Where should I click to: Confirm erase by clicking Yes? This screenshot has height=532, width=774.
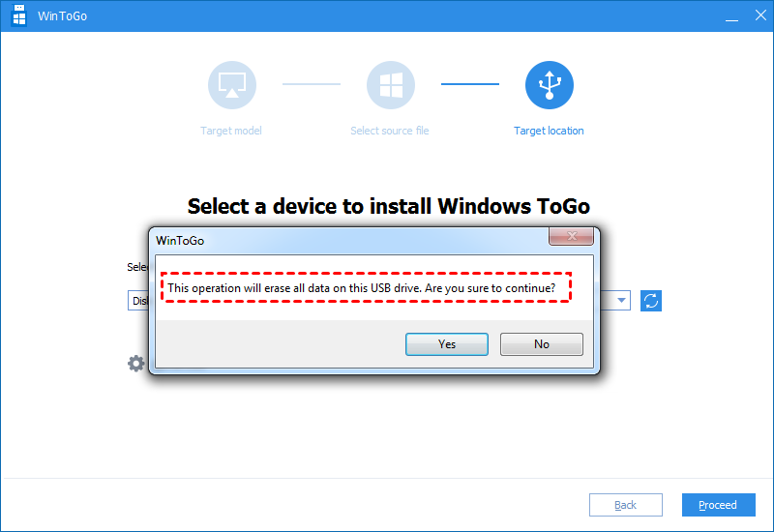point(447,344)
